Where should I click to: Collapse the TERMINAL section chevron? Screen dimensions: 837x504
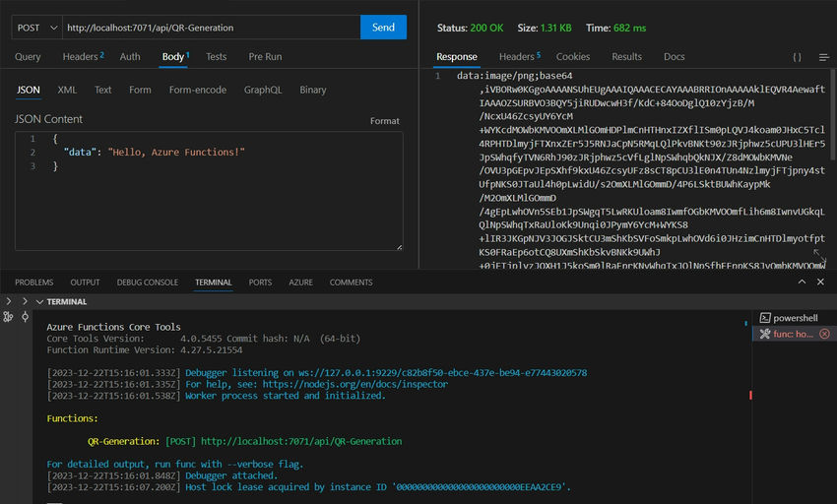38,302
